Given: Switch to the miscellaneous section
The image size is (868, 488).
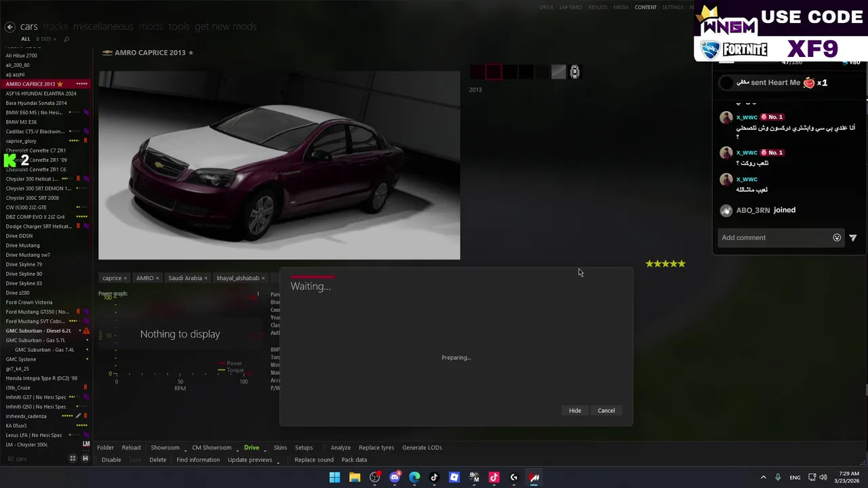Looking at the screenshot, I should [103, 26].
